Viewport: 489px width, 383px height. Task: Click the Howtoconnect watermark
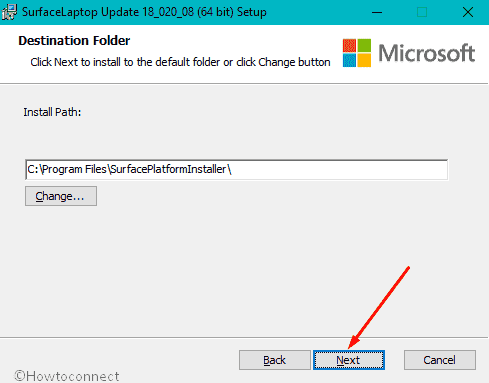67,376
